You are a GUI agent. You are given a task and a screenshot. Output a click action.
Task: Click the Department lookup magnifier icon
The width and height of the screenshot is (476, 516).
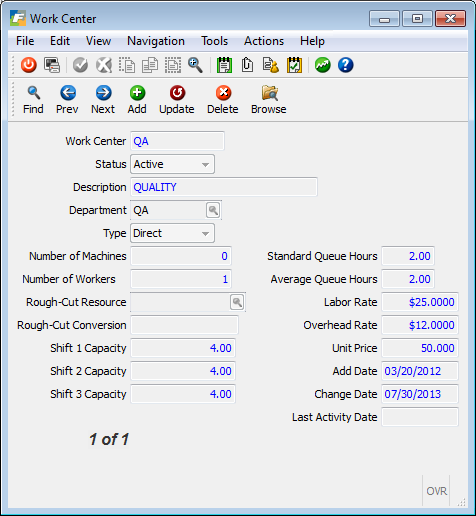(213, 210)
